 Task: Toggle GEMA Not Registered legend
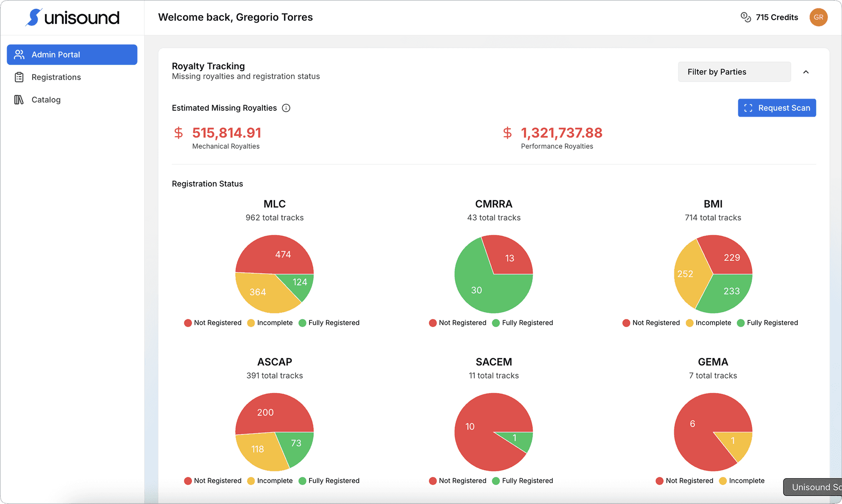685,481
